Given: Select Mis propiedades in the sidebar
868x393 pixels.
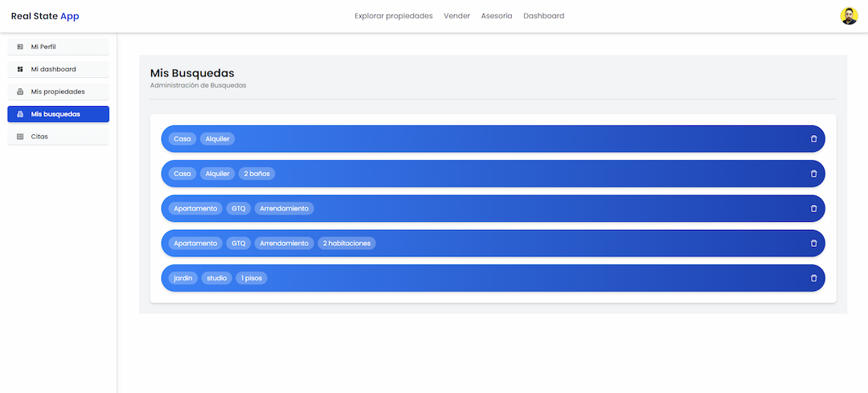Looking at the screenshot, I should point(58,92).
